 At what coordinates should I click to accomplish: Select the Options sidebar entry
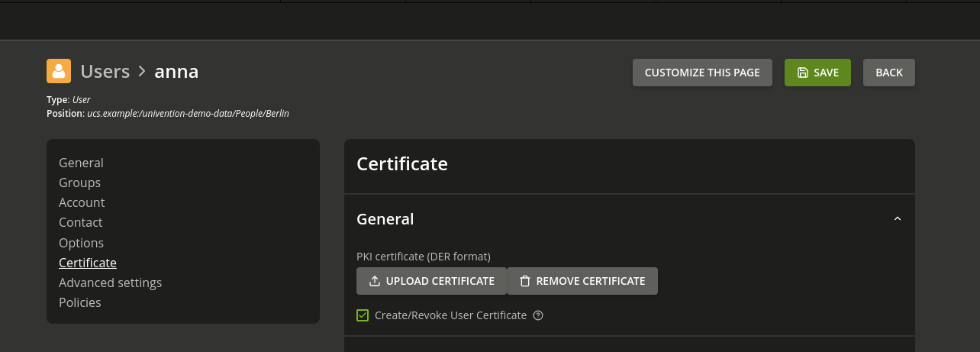pos(81,243)
